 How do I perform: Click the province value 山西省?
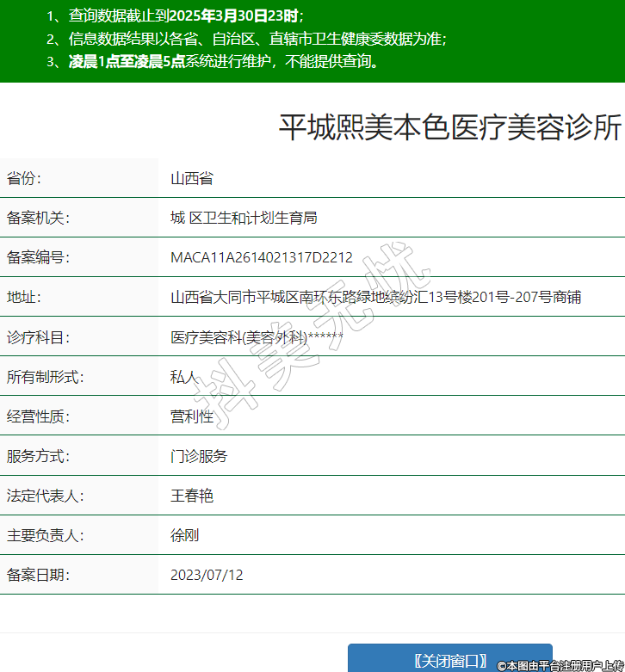click(x=192, y=178)
